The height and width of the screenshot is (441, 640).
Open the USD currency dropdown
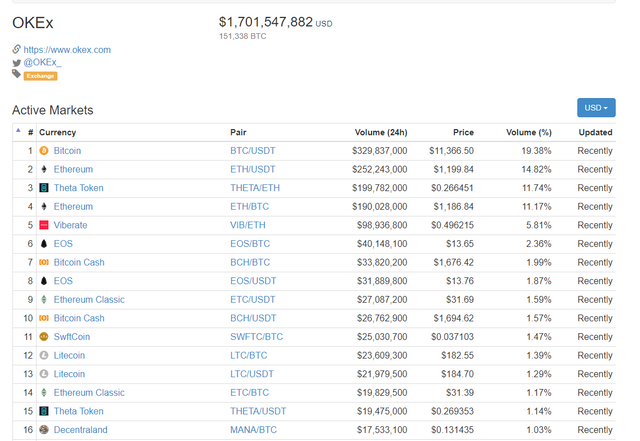tap(596, 107)
